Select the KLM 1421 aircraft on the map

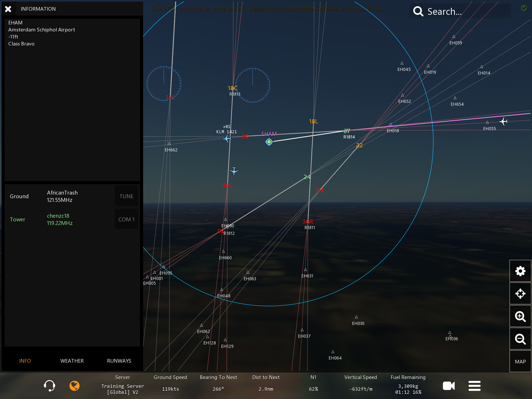(227, 139)
